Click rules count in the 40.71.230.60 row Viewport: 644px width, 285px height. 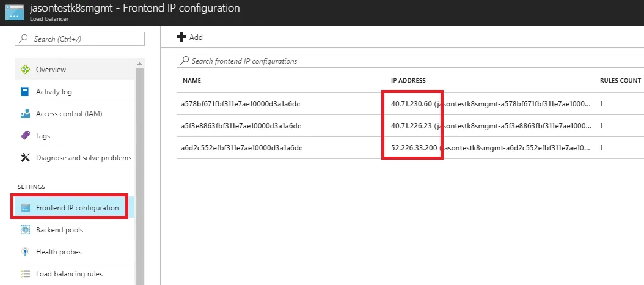coord(602,104)
